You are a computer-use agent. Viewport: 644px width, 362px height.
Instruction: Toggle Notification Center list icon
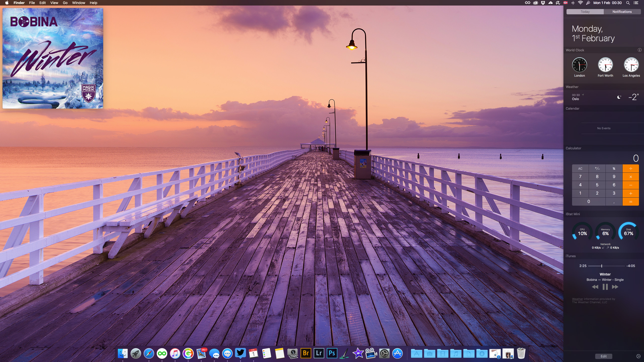636,3
